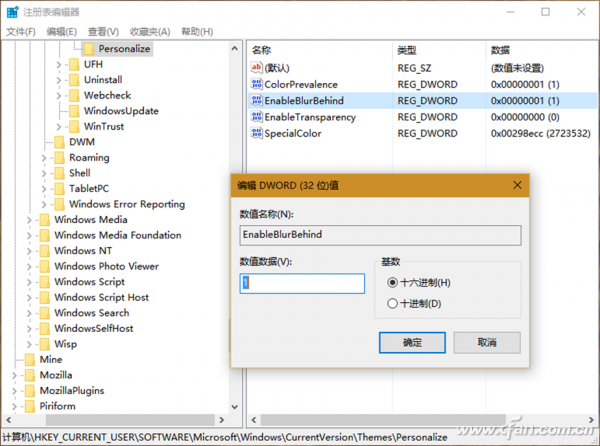
Task: Click the Windows Photo Viewer folder icon
Action: coord(45,266)
